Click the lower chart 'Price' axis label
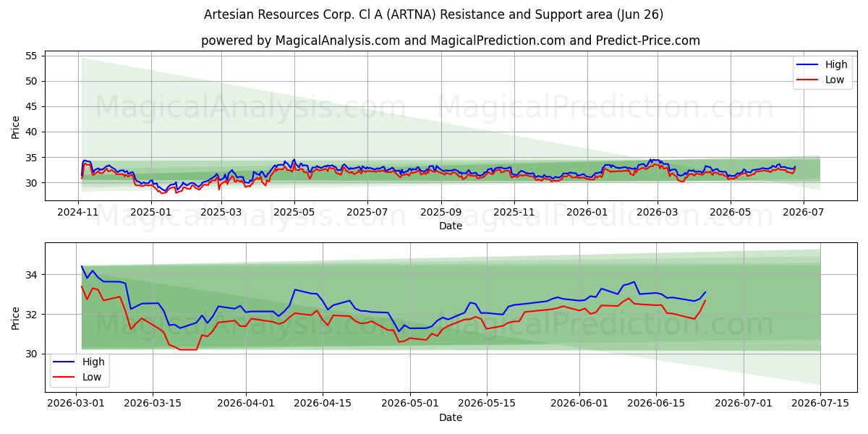The width and height of the screenshot is (868, 434). 16,318
